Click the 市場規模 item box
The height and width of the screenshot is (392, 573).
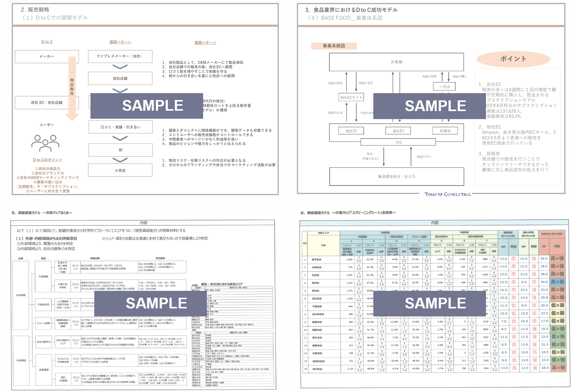coord(43,276)
